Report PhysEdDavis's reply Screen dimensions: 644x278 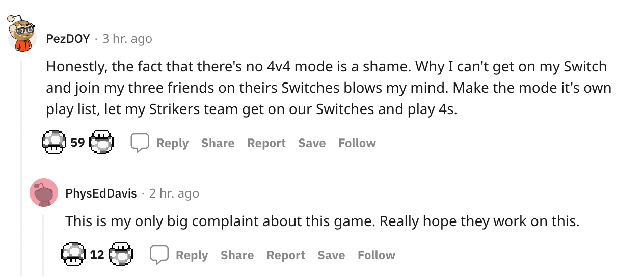[x=285, y=255]
